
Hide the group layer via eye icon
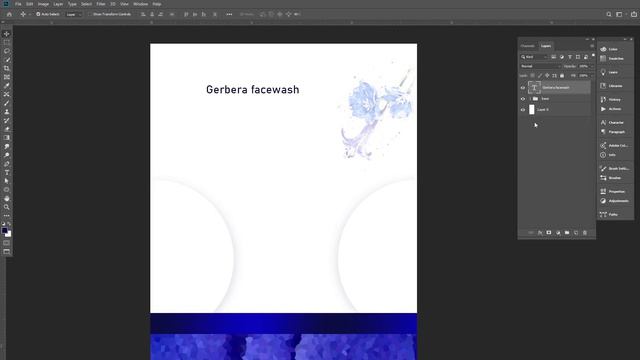point(523,99)
